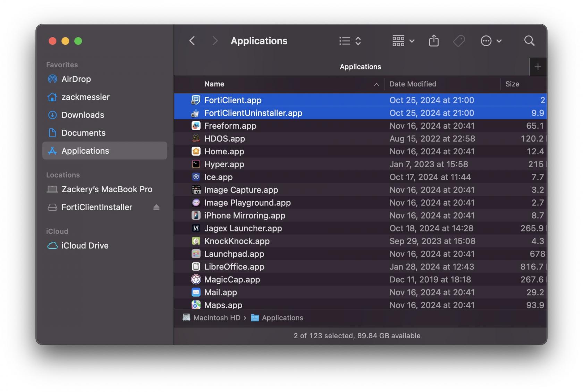Click Applications folder in the path bar
The width and height of the screenshot is (583, 392).
point(277,318)
